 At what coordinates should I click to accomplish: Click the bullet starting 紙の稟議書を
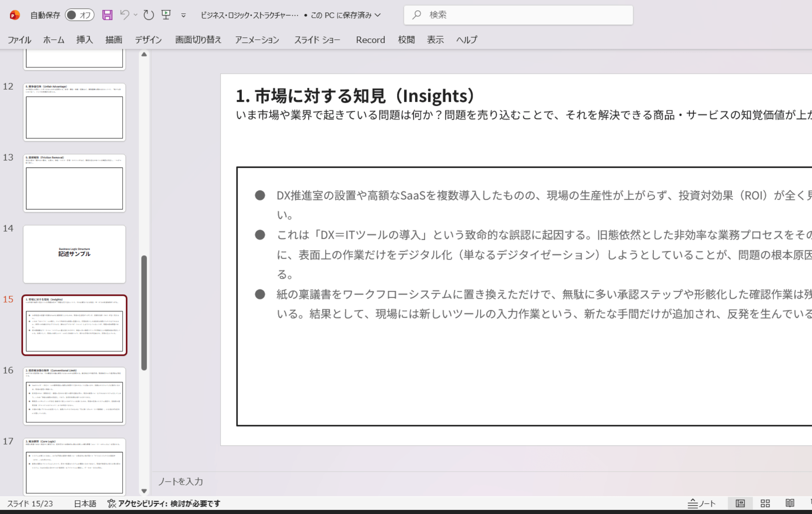click(543, 304)
